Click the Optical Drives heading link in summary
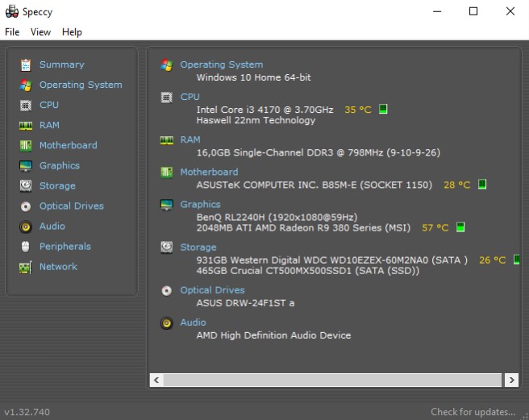This screenshot has height=420, width=529. 212,290
